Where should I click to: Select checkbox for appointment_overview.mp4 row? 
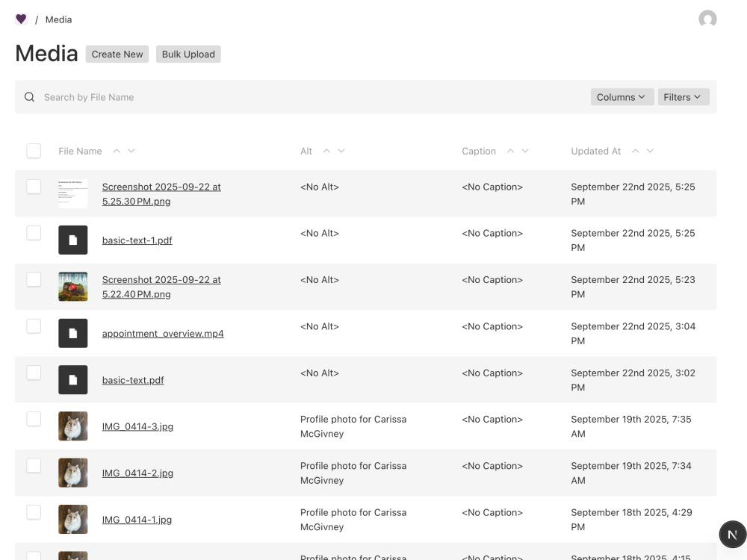[34, 326]
